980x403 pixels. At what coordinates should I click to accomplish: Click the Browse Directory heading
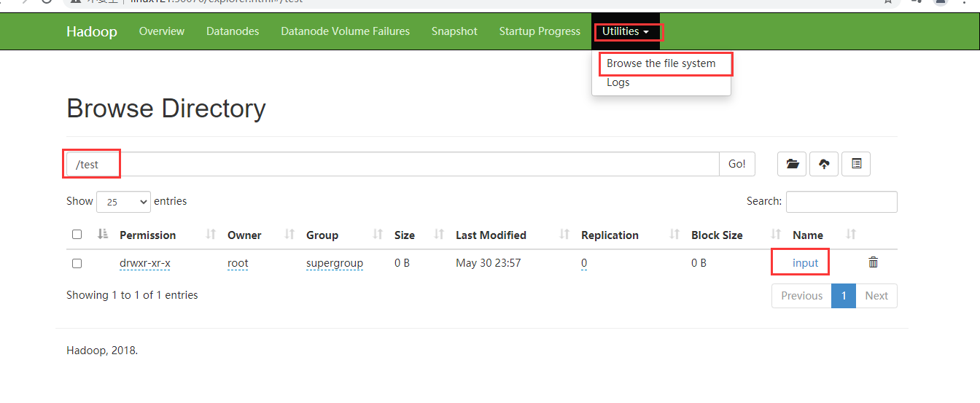(x=166, y=109)
